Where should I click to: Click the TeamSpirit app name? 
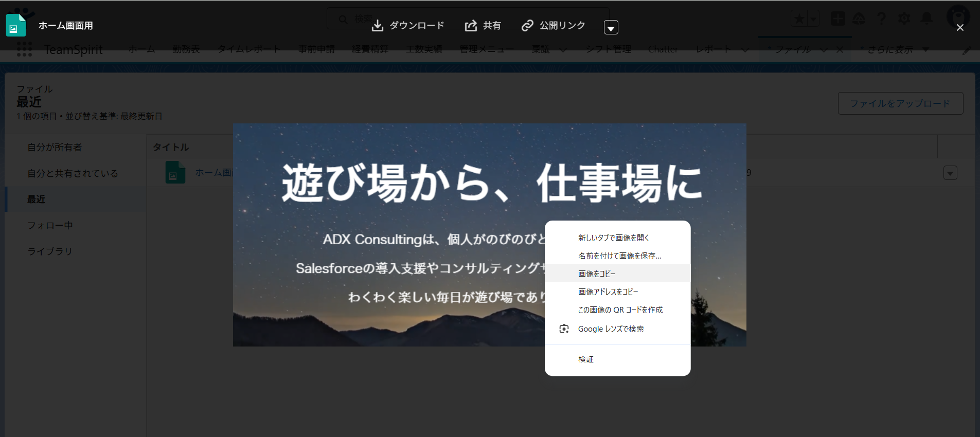pyautogui.click(x=73, y=49)
